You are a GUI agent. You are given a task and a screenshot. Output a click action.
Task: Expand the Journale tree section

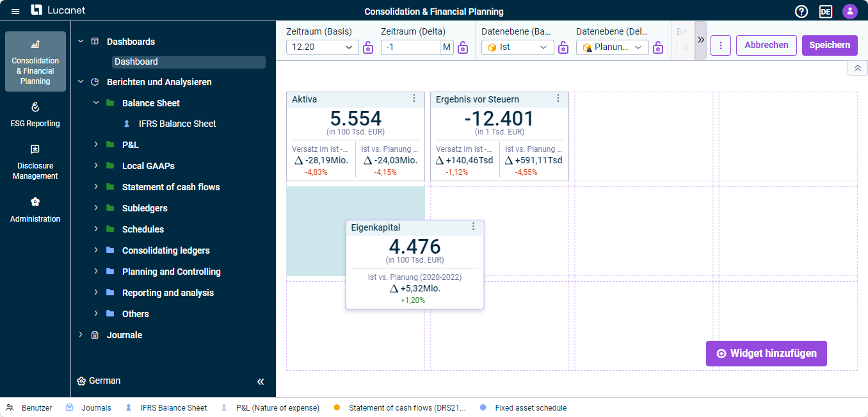pyautogui.click(x=81, y=335)
